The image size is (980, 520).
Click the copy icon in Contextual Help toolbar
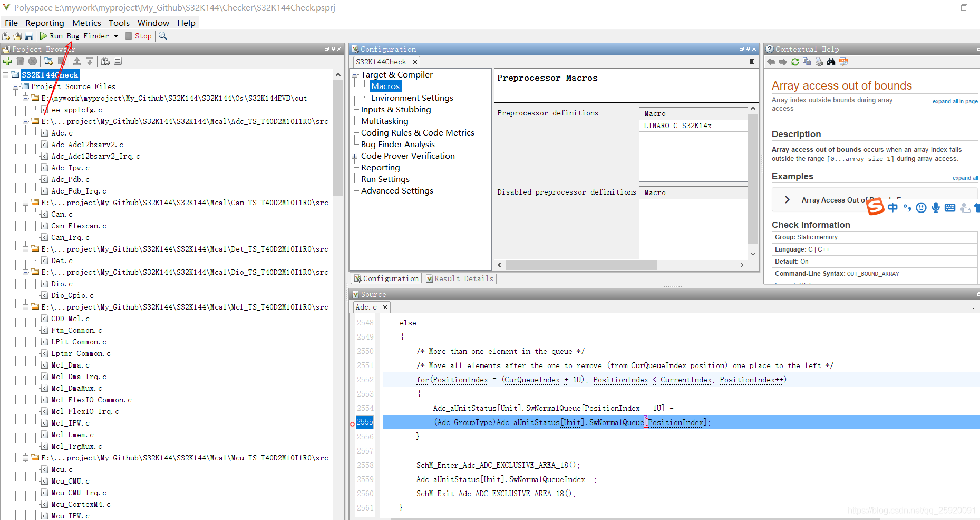pos(807,62)
